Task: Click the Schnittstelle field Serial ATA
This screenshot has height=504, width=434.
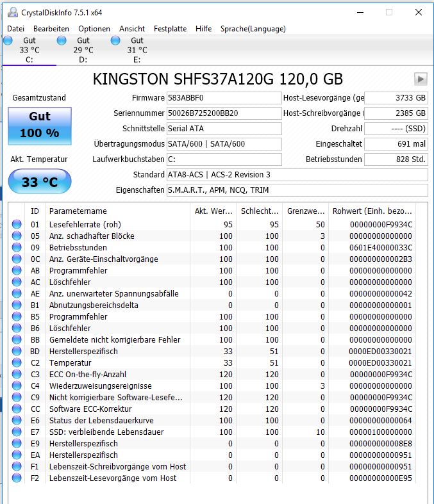Action: point(224,129)
